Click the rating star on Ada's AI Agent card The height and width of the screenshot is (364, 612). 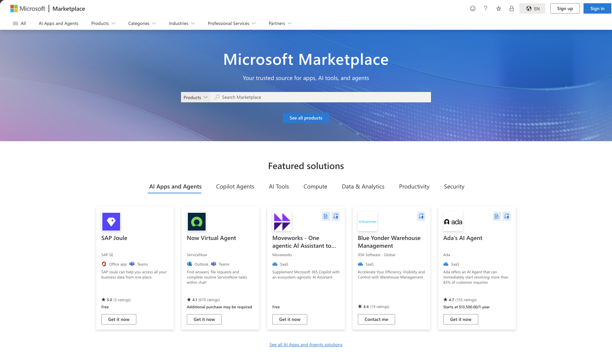click(445, 300)
